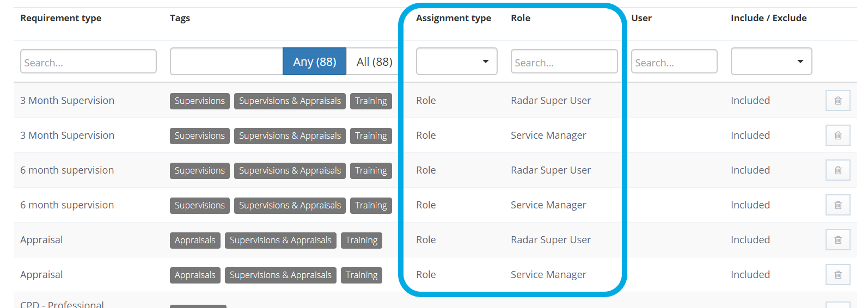
Task: Click Appraisals tag in Appraisal Radar Super User row
Action: point(195,240)
